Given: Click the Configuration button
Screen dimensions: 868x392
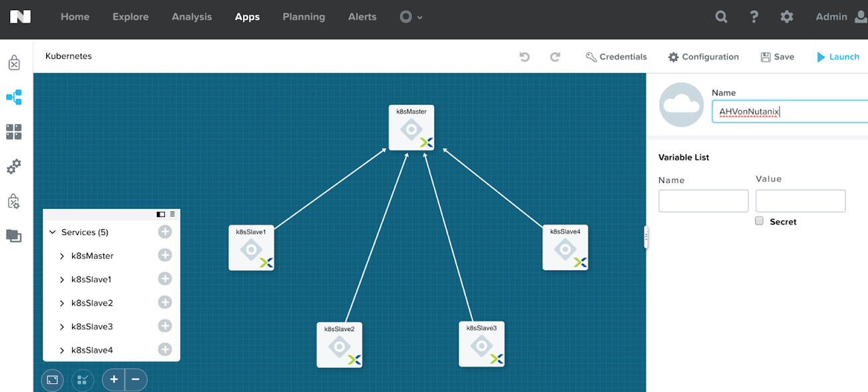Looking at the screenshot, I should click(x=704, y=57).
